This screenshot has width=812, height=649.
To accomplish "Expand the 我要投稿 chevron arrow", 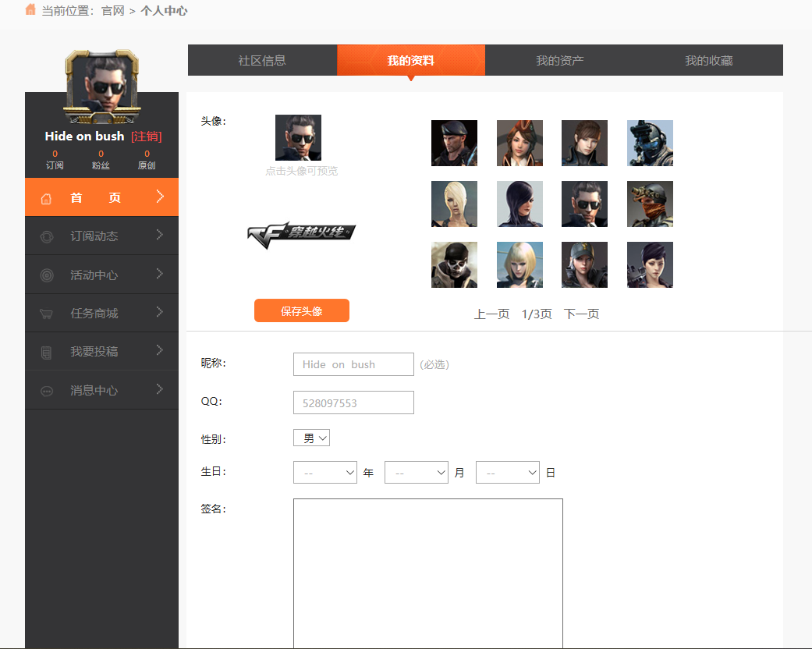I will point(160,350).
